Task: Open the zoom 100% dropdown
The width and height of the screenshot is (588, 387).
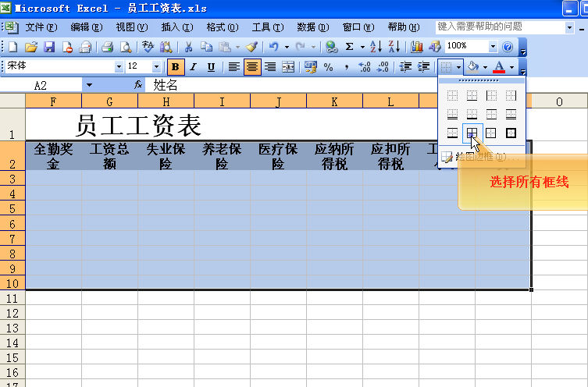Action: click(493, 47)
